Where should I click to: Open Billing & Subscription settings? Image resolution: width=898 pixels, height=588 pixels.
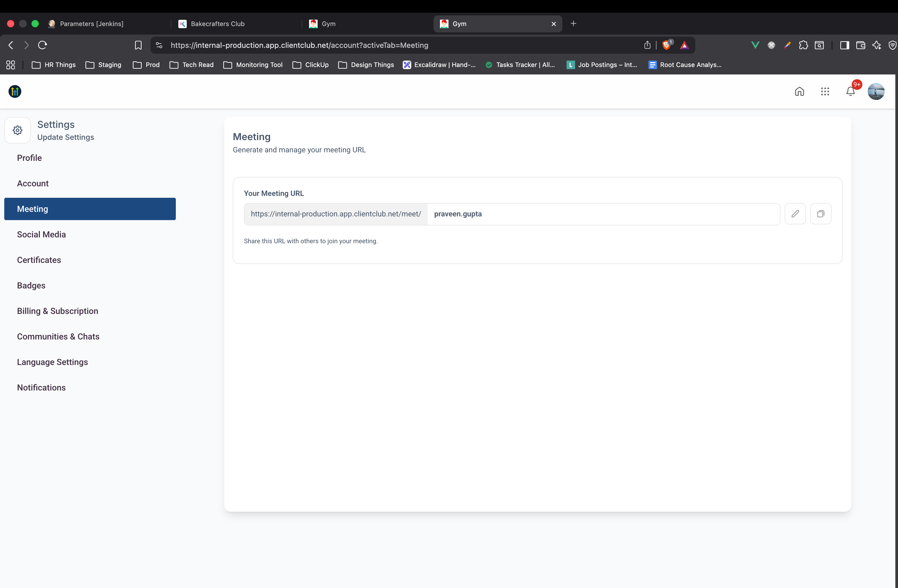pyautogui.click(x=57, y=311)
